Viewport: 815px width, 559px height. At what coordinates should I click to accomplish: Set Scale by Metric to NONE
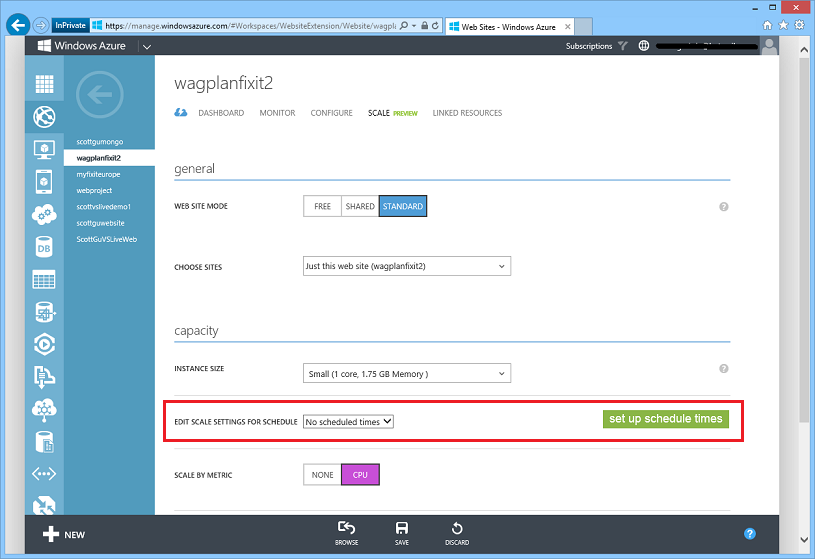point(322,475)
